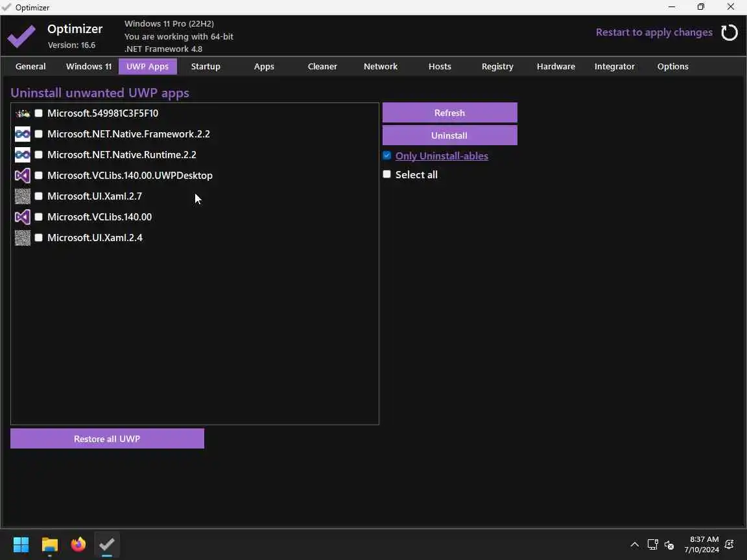
Task: Uncheck the Only Uninstall-ables checkbox
Action: pyautogui.click(x=387, y=156)
